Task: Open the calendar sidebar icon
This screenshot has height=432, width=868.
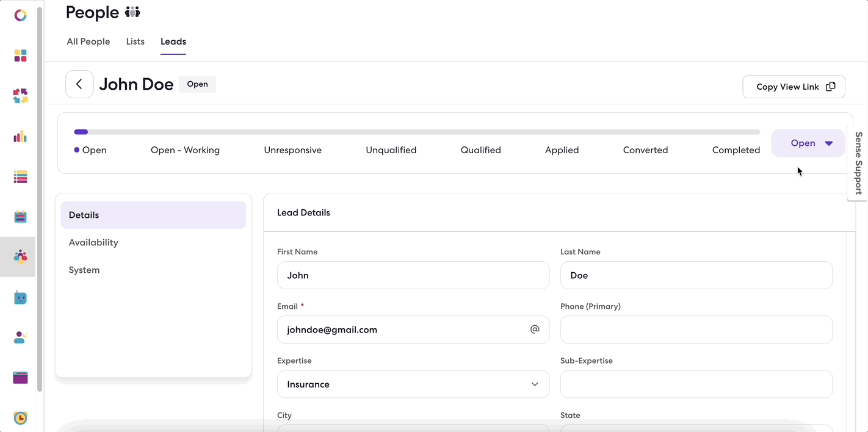Action: click(x=20, y=217)
